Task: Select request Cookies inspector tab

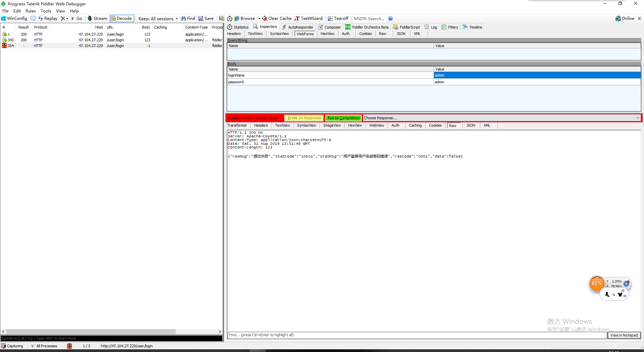Action: [x=365, y=34]
